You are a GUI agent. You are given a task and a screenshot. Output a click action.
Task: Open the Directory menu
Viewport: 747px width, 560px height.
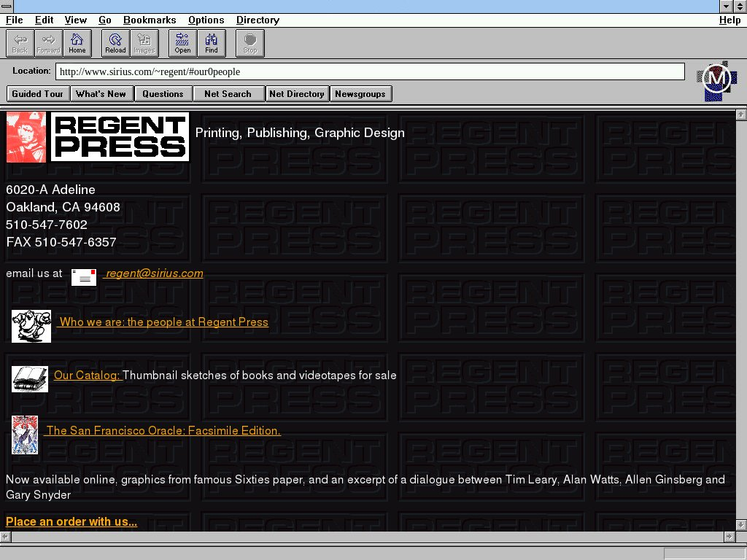click(258, 20)
